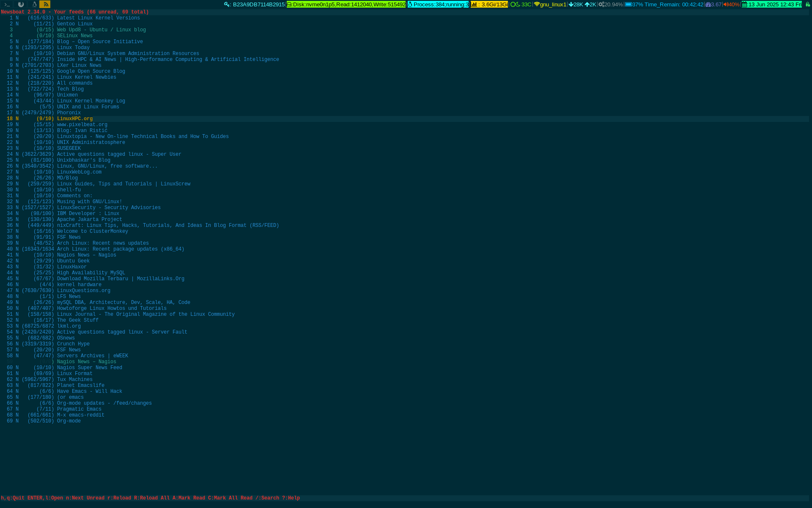Select IBM Developer : Linux feed

[x=88, y=213]
